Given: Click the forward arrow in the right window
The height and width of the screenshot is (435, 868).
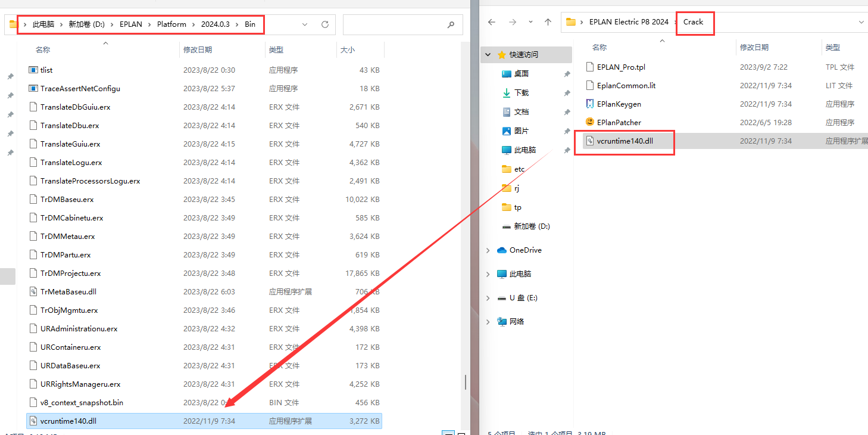Looking at the screenshot, I should coord(512,21).
